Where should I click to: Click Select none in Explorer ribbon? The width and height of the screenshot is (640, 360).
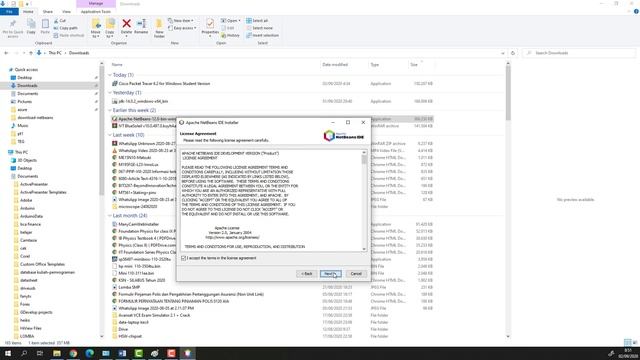259,28
